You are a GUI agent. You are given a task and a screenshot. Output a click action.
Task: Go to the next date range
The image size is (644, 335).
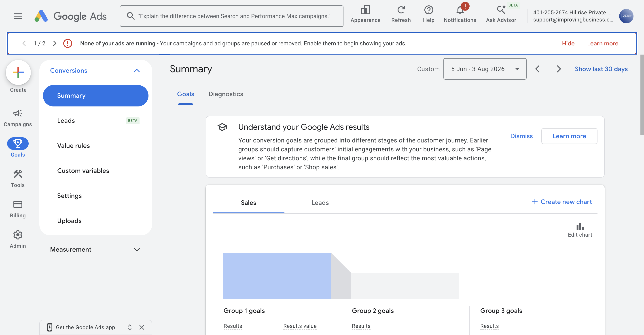pos(559,69)
